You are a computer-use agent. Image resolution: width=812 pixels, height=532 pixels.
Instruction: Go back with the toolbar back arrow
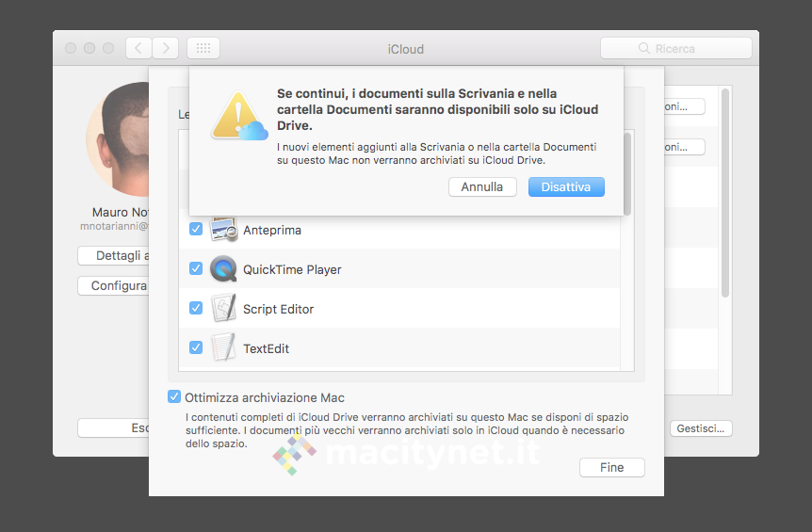tap(138, 48)
